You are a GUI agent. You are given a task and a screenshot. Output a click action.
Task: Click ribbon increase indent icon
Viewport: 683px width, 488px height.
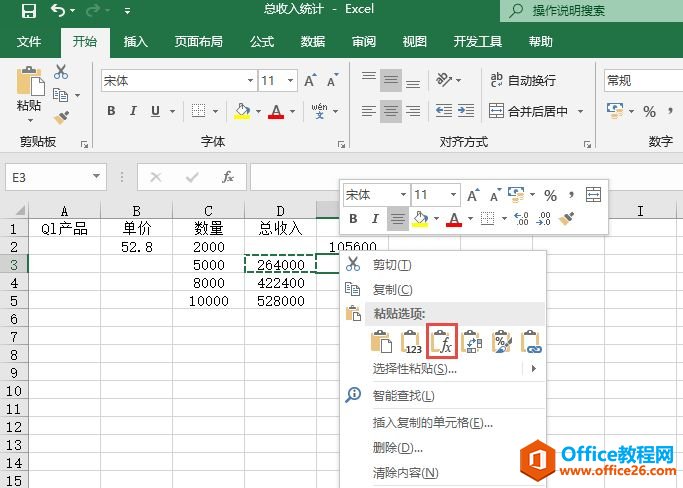(466, 111)
